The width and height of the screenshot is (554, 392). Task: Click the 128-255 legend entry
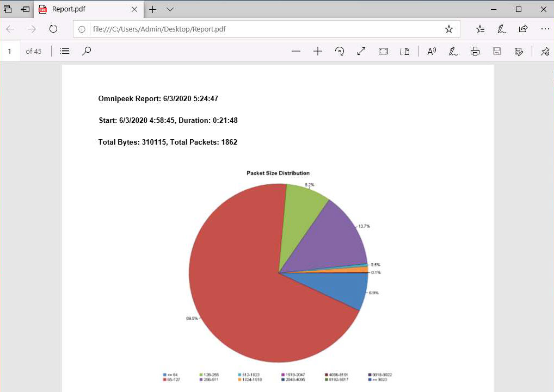pos(209,375)
